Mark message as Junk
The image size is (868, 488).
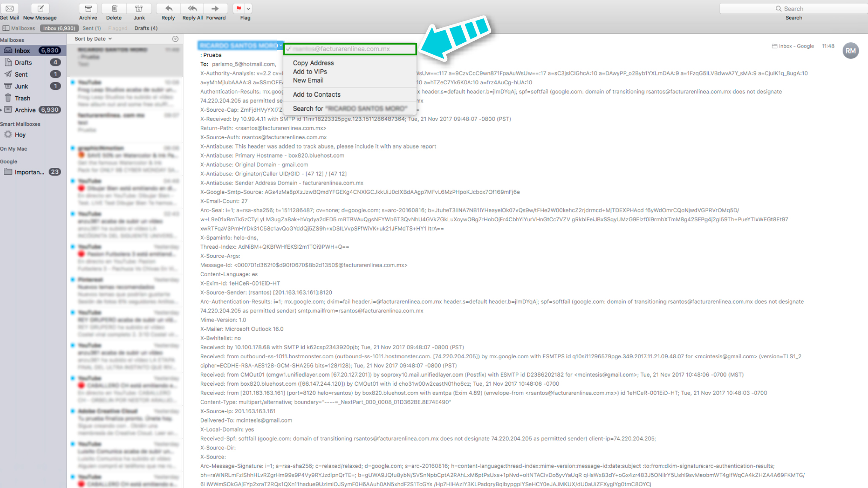pyautogui.click(x=139, y=8)
